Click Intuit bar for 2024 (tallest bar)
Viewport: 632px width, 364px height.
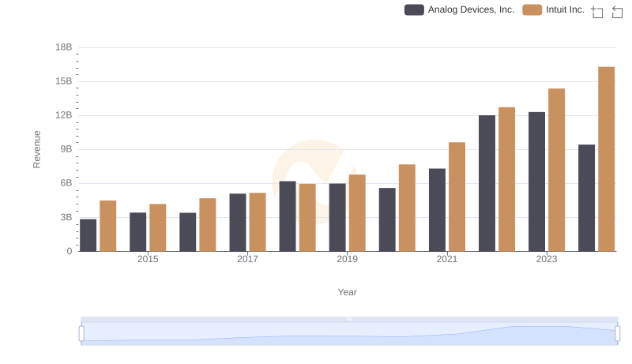606,159
